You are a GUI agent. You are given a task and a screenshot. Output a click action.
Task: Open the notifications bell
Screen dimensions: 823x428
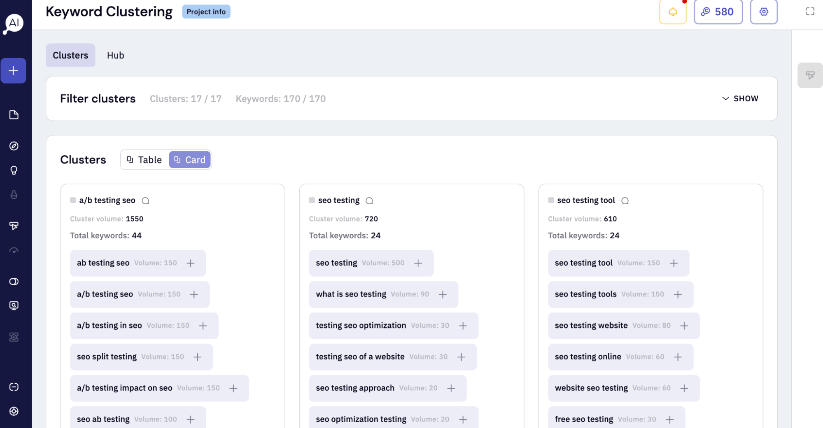[x=673, y=12]
